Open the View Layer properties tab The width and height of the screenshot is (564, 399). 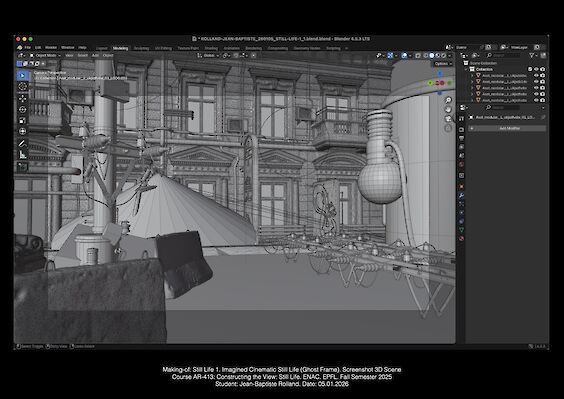pyautogui.click(x=461, y=147)
